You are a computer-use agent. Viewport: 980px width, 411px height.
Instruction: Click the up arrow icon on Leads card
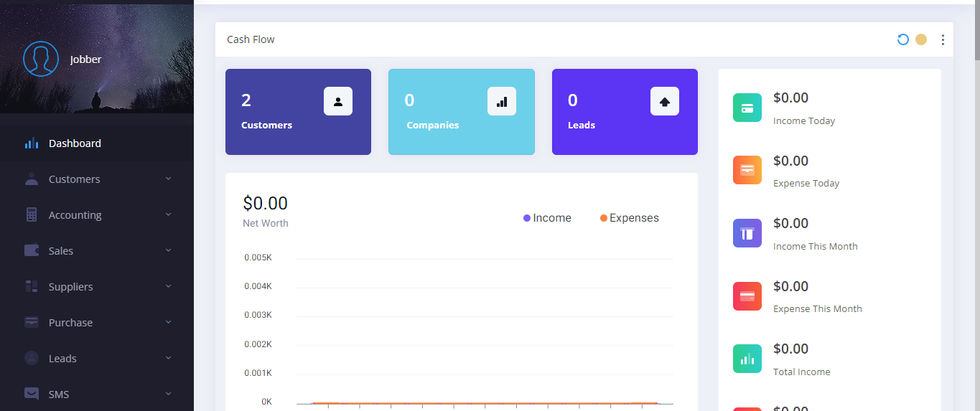tap(665, 101)
